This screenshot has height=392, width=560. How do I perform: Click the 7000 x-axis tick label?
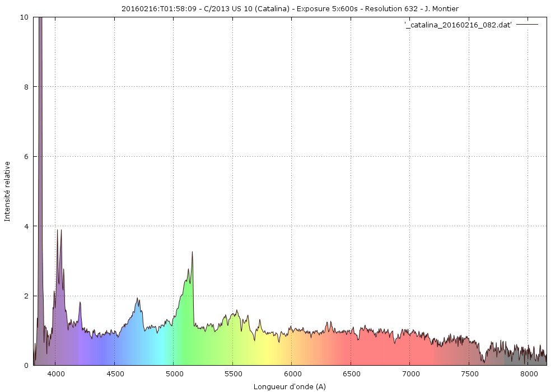[410, 374]
